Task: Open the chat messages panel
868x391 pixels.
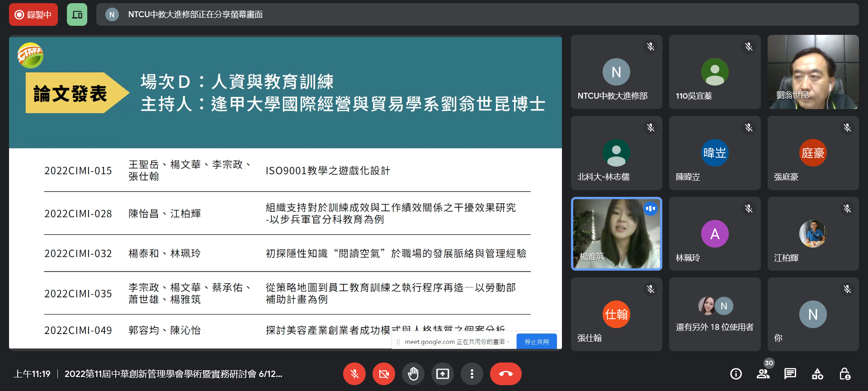Action: coord(790,374)
